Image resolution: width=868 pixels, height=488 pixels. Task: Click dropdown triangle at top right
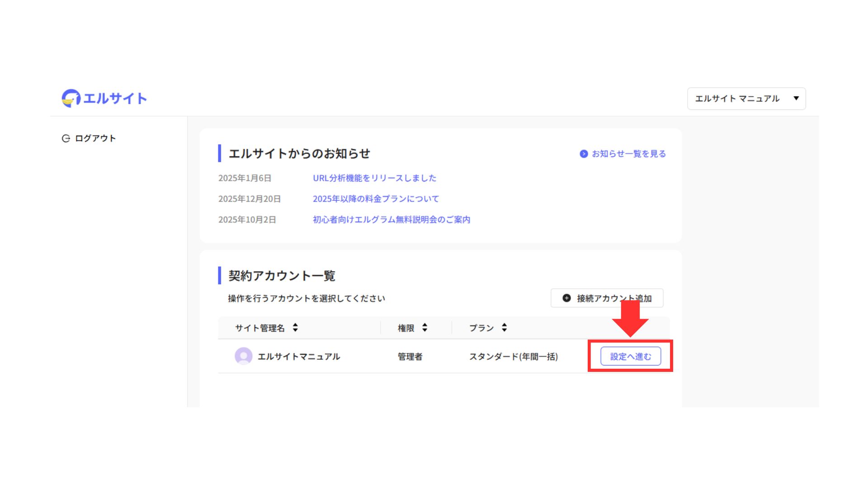(796, 98)
